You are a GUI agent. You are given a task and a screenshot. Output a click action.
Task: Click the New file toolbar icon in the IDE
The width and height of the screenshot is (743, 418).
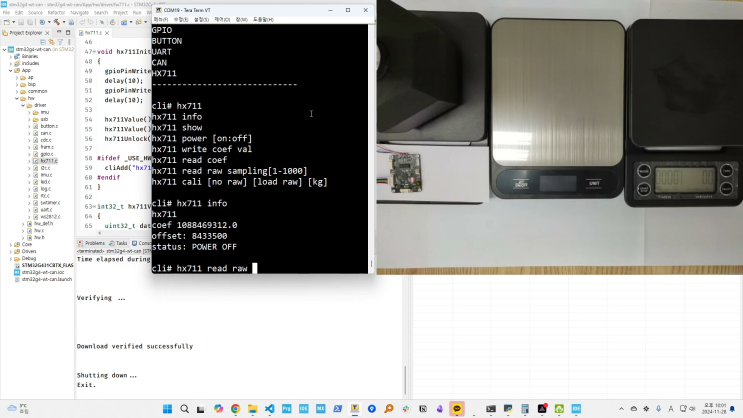pos(6,22)
